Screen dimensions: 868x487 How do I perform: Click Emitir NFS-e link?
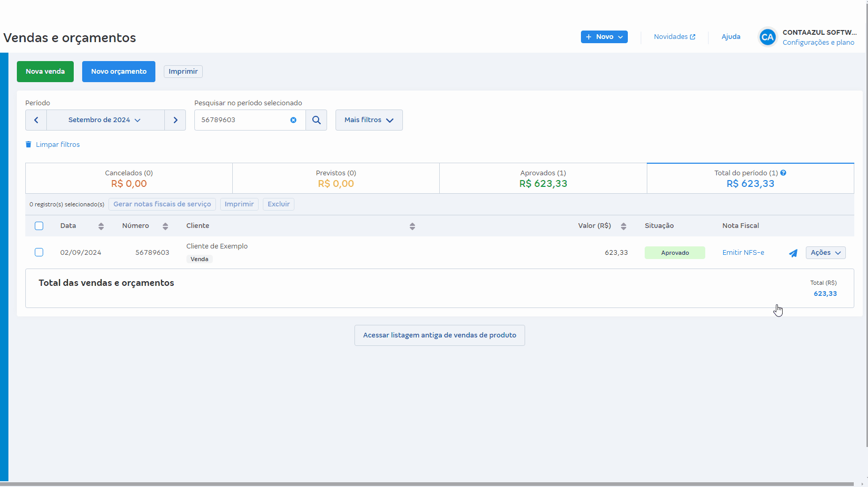(x=743, y=253)
